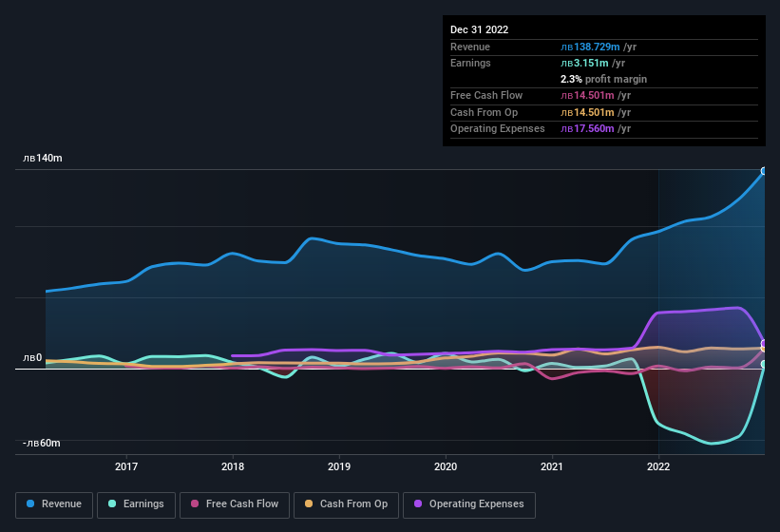Click the Revenue endpoint marker on chart
This screenshot has height=532, width=780.
pyautogui.click(x=764, y=172)
